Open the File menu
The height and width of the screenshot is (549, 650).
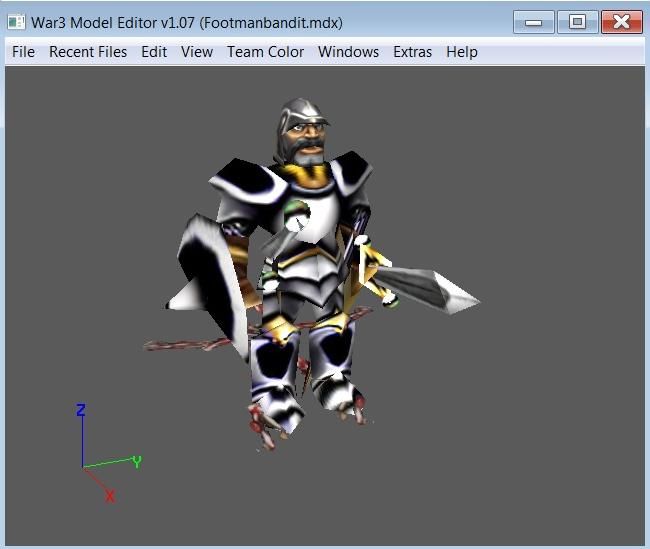[23, 52]
